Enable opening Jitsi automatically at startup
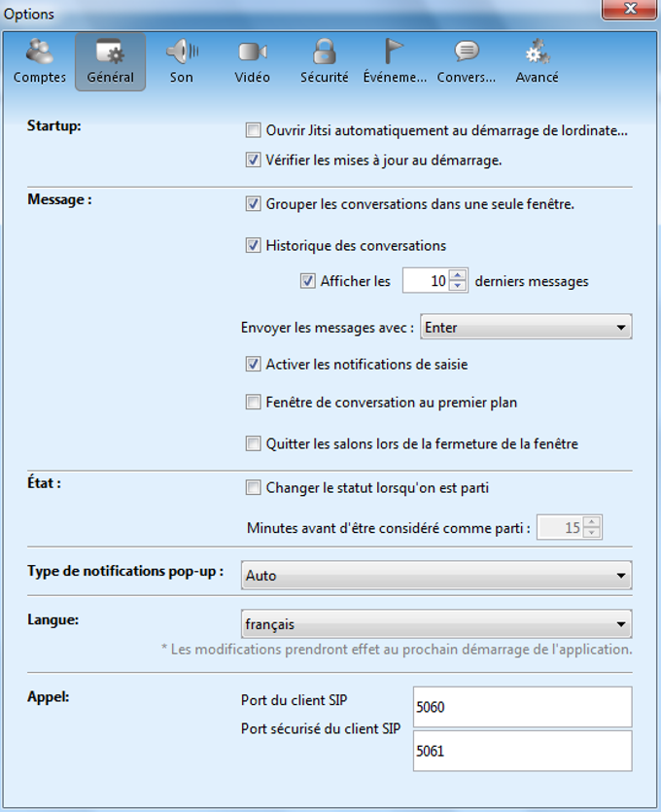This screenshot has height=812, width=661. (253, 130)
